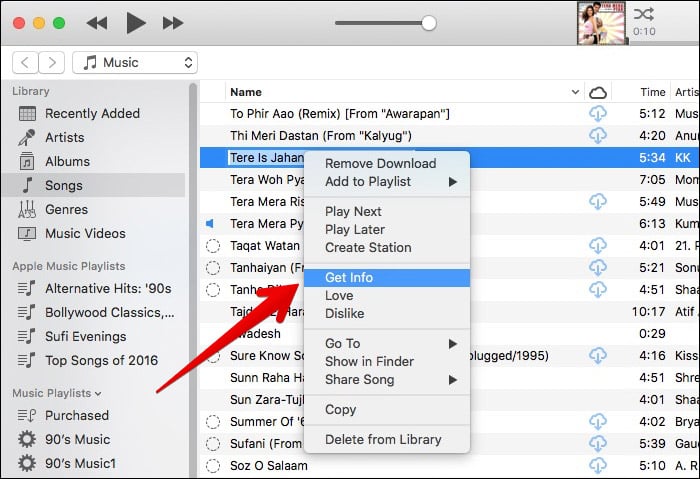Download To Phir Aao (Remix) from iCloud
700x479 pixels.
pyautogui.click(x=598, y=114)
